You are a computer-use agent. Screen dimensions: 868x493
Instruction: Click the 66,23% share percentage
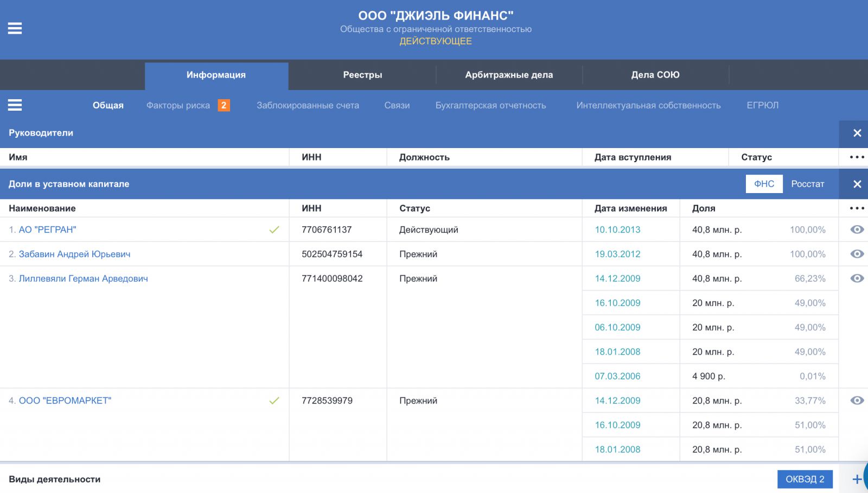810,278
